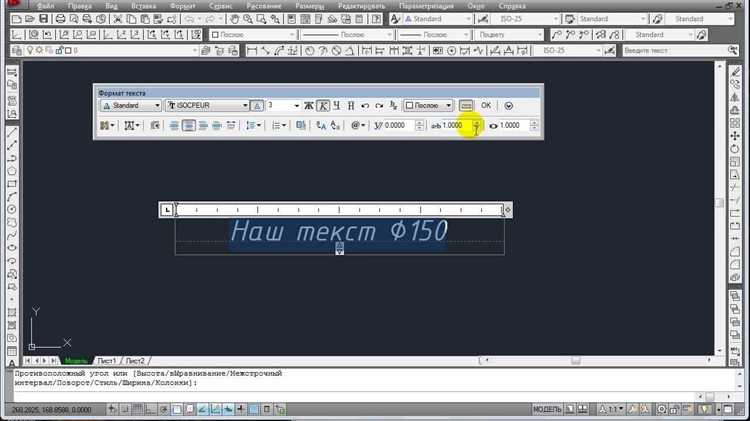Click paragraph settings icon

(154, 125)
